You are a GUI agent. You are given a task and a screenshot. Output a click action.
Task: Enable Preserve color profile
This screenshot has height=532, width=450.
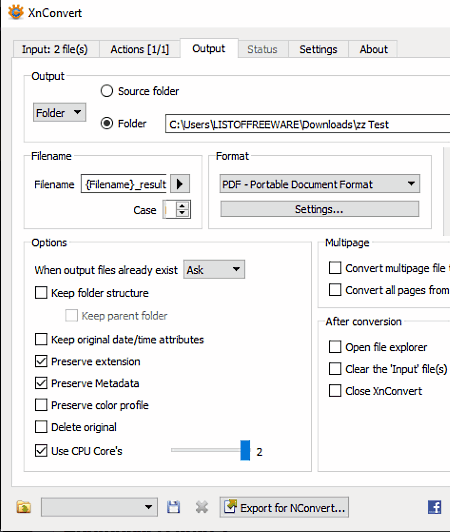[41, 405]
